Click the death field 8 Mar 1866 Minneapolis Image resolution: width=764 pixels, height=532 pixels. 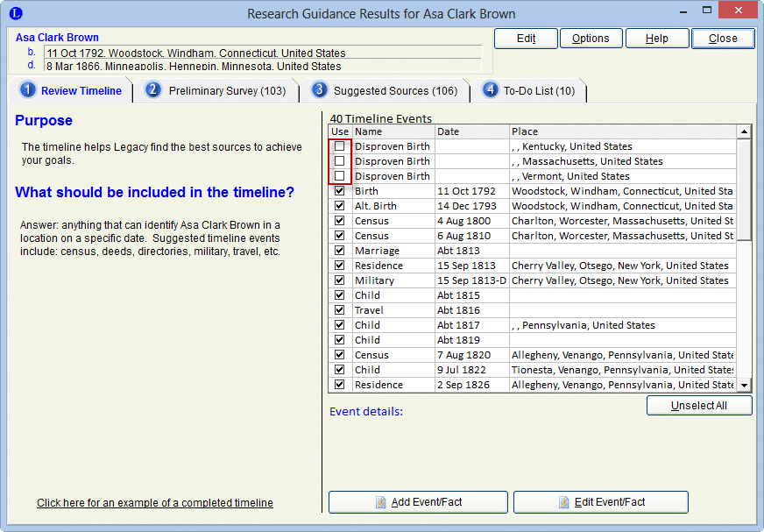coord(263,66)
